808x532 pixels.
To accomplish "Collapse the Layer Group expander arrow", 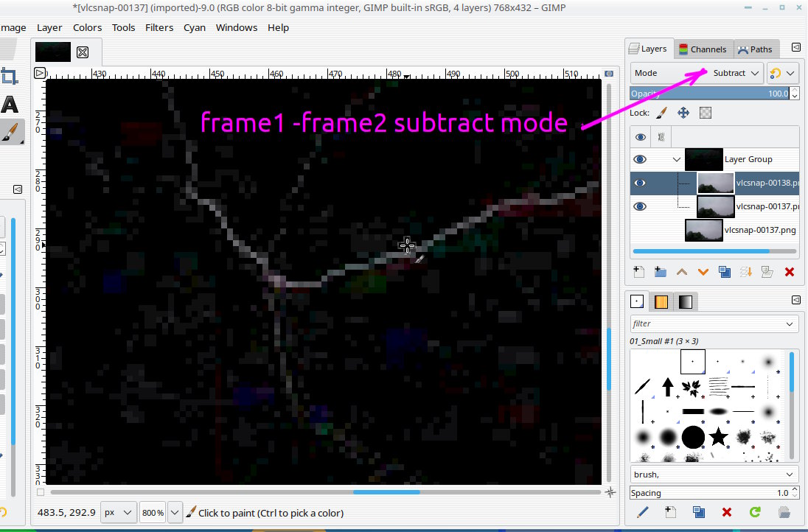I will pyautogui.click(x=677, y=160).
